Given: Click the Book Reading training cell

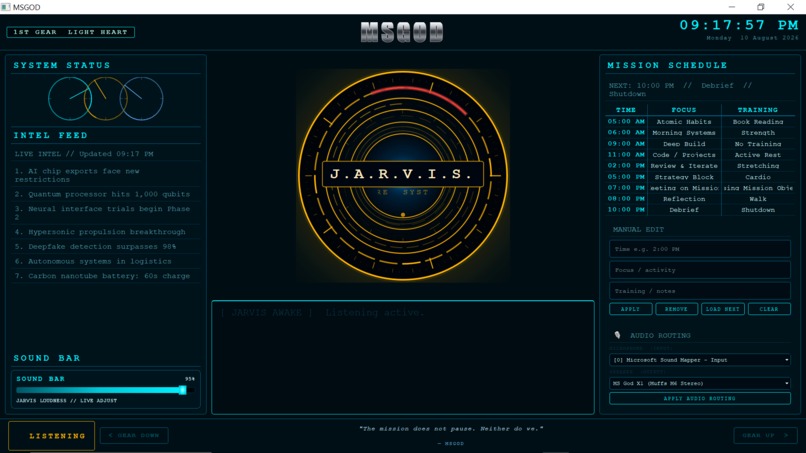Looking at the screenshot, I should tap(758, 122).
